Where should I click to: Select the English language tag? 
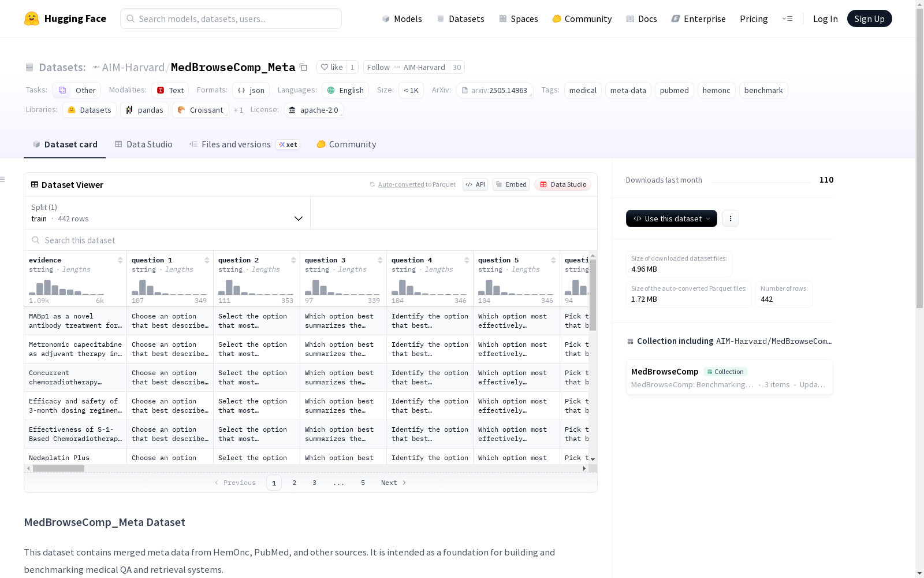pyautogui.click(x=345, y=90)
